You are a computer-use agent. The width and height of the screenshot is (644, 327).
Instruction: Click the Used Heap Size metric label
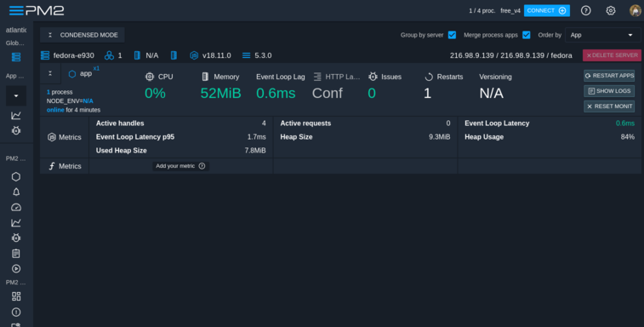coord(121,151)
